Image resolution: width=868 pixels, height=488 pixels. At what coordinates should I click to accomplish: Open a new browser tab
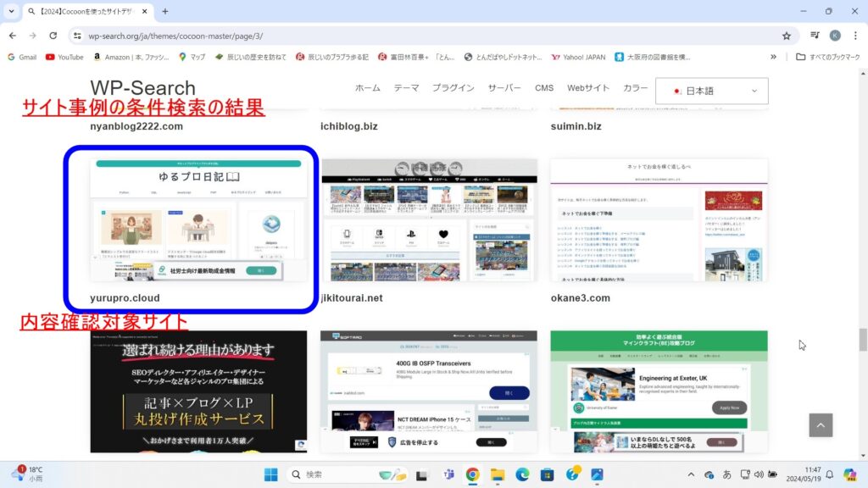tap(164, 12)
